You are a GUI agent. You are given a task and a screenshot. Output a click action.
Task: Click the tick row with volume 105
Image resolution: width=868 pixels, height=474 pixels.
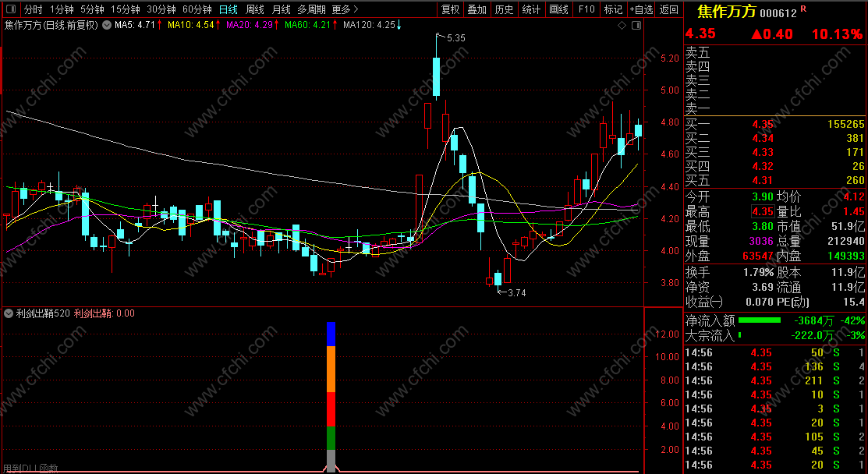click(x=775, y=437)
